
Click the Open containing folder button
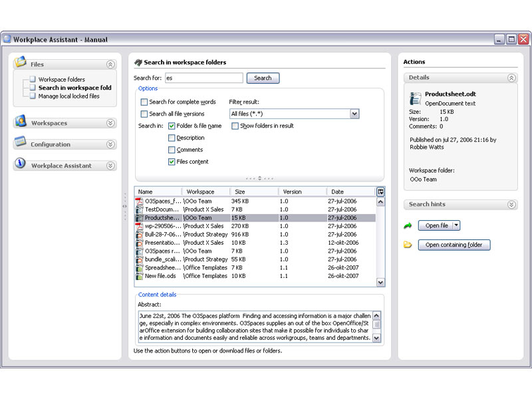point(454,245)
